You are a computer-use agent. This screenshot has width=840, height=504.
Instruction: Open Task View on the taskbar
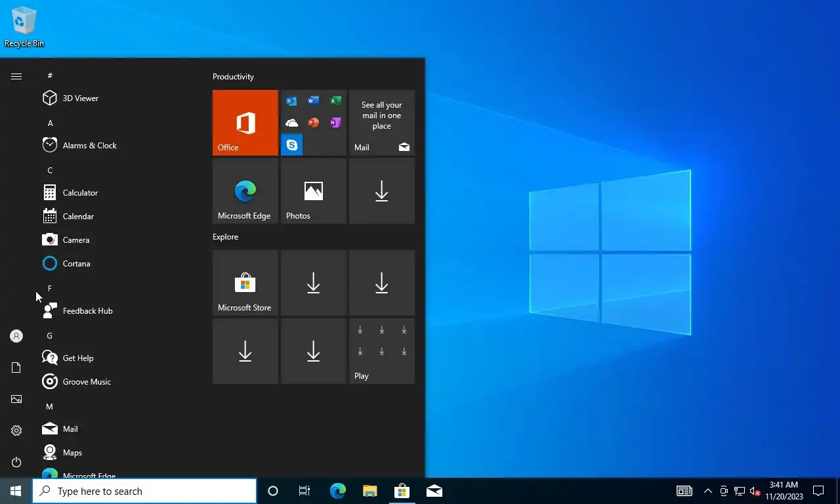click(x=304, y=491)
